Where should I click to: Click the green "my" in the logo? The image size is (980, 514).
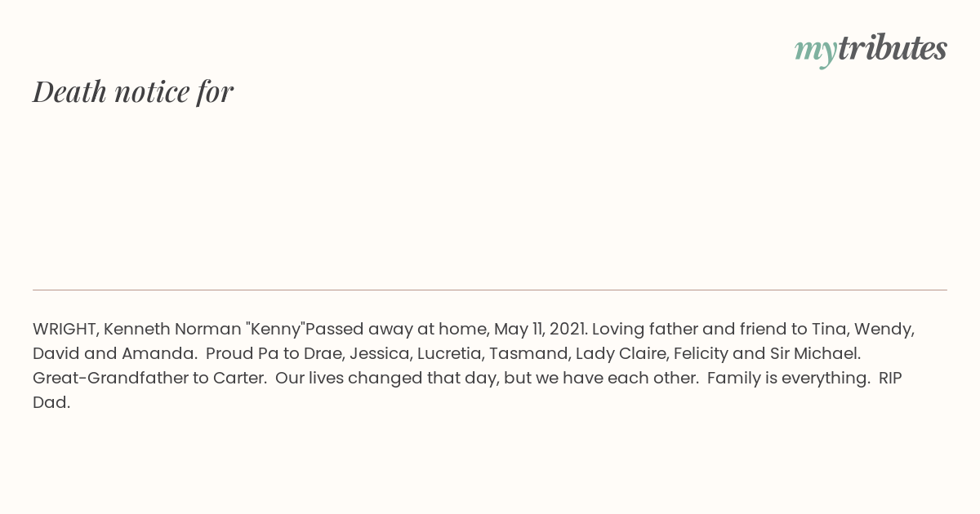816,52
